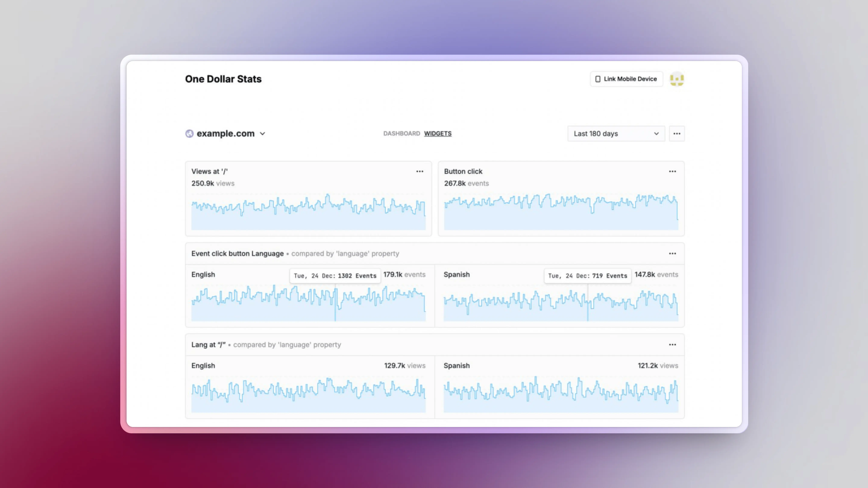Viewport: 868px width, 488px height.
Task: Click the One Dollar Stats title
Action: 223,79
